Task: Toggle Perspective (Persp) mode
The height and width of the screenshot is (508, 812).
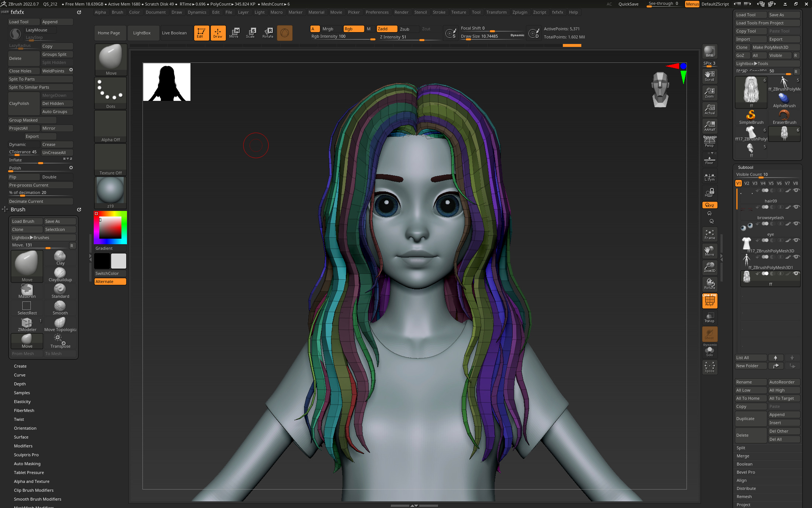Action: pos(709,142)
